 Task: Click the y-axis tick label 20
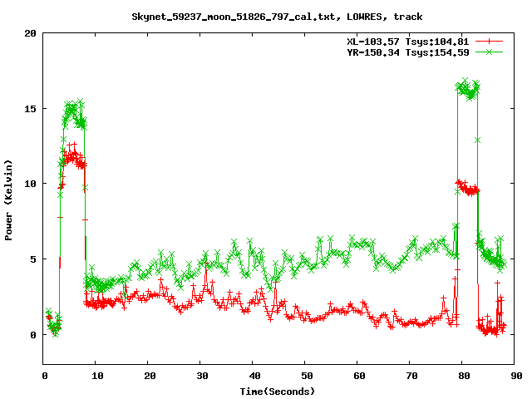click(30, 33)
